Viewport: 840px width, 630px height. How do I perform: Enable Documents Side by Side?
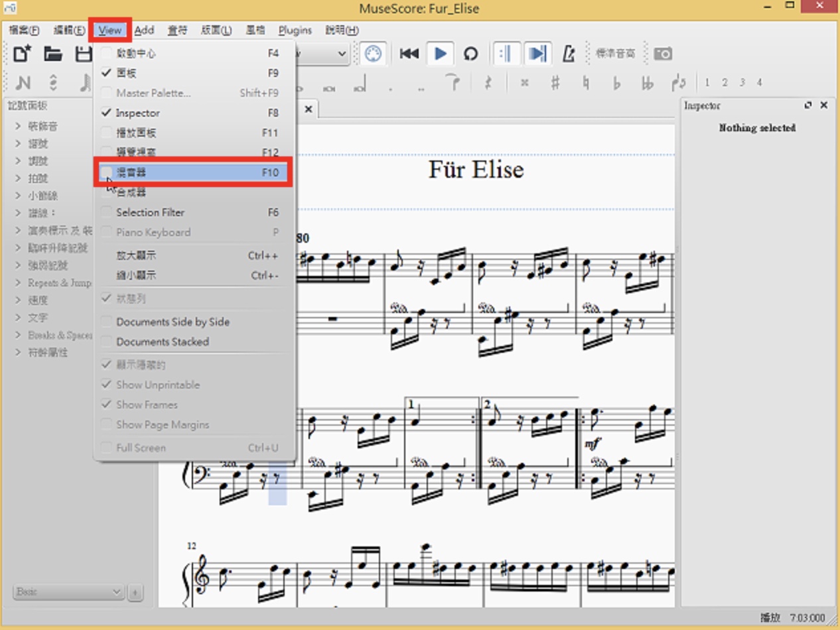(194, 322)
